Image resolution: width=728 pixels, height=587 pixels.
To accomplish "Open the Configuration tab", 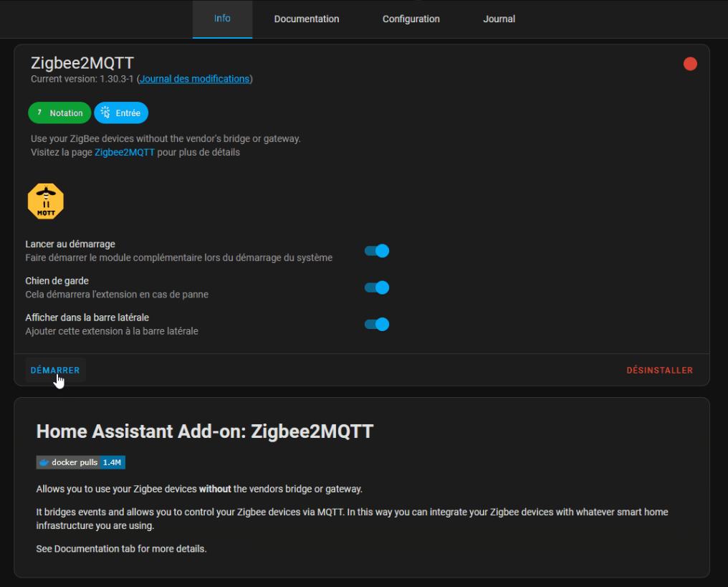I will (411, 19).
